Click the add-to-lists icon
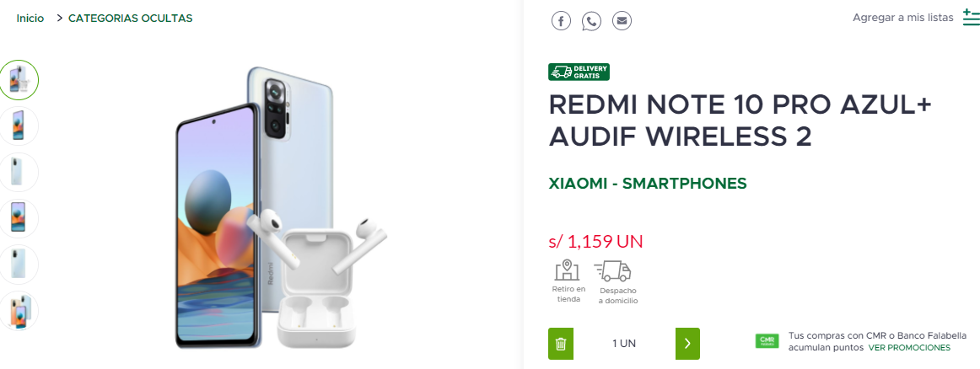980x369 pixels. click(972, 18)
